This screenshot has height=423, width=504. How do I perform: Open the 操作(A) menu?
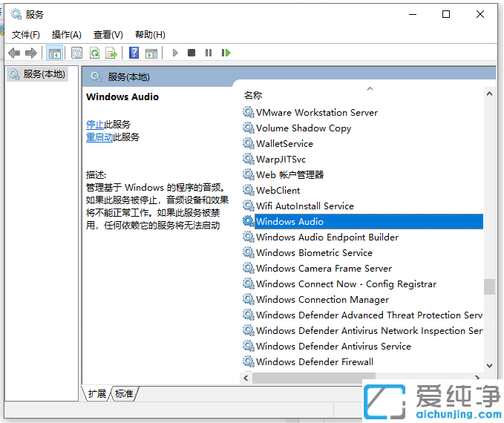(x=66, y=35)
